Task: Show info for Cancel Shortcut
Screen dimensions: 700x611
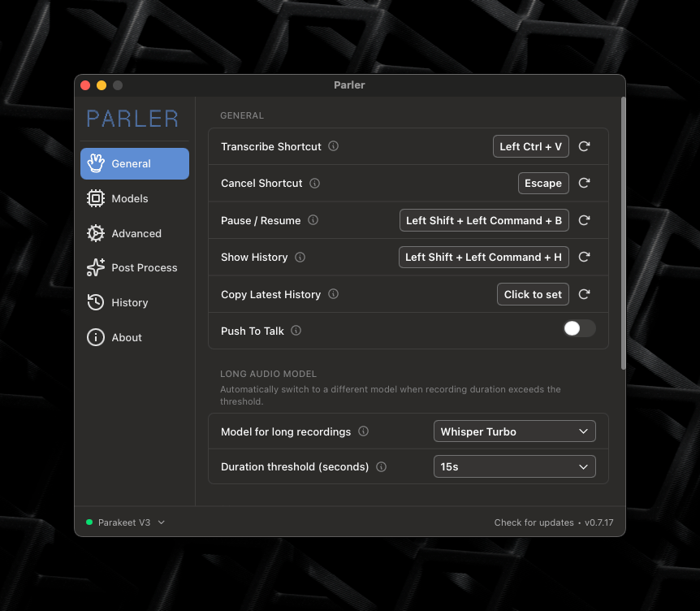Action: pos(315,183)
